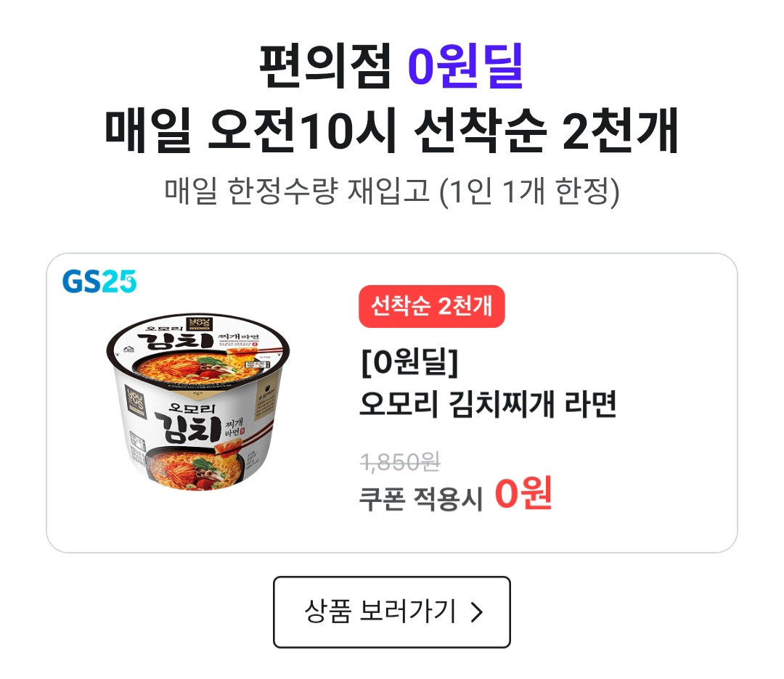This screenshot has width=784, height=679.
Task: Tap the red 선착순 2천개 badge
Action: [431, 306]
